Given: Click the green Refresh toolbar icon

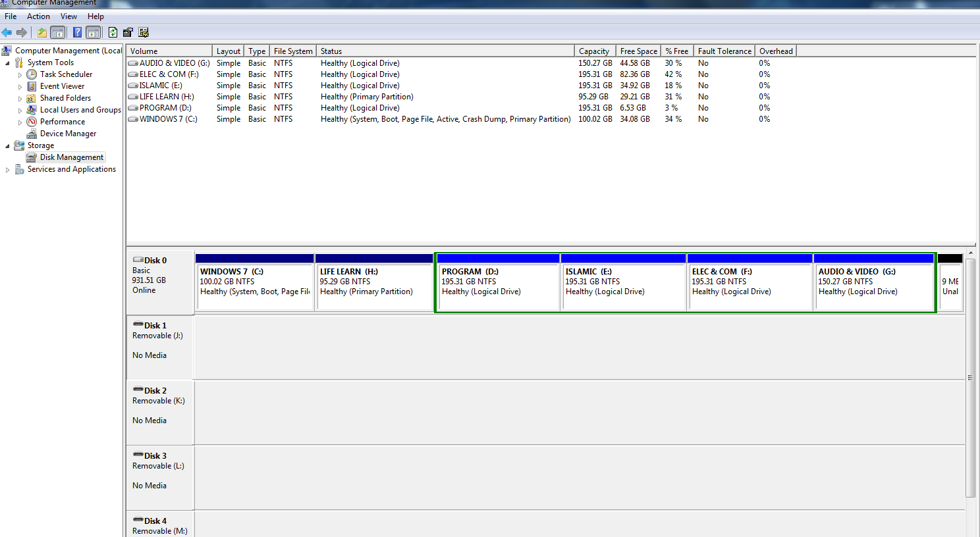Looking at the screenshot, I should 113,32.
